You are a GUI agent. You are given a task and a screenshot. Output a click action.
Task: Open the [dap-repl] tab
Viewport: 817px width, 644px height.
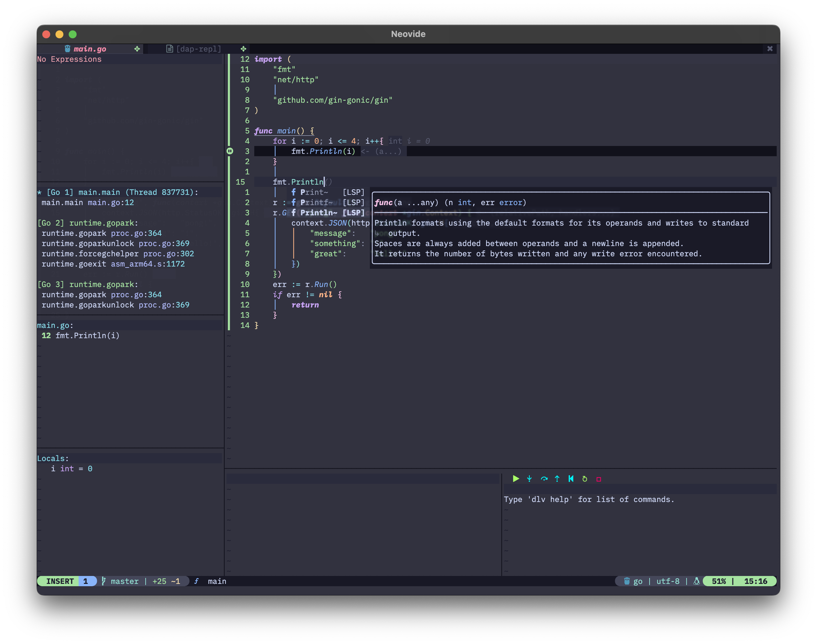(198, 49)
